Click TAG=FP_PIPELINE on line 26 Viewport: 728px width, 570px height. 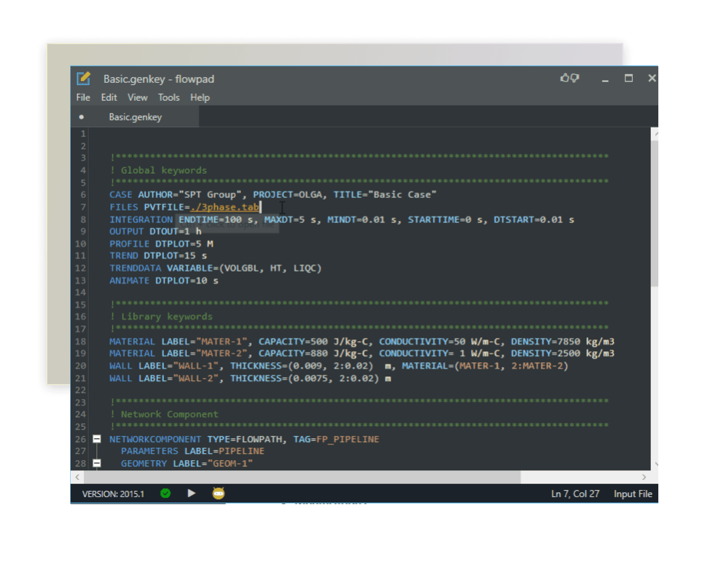(336, 439)
